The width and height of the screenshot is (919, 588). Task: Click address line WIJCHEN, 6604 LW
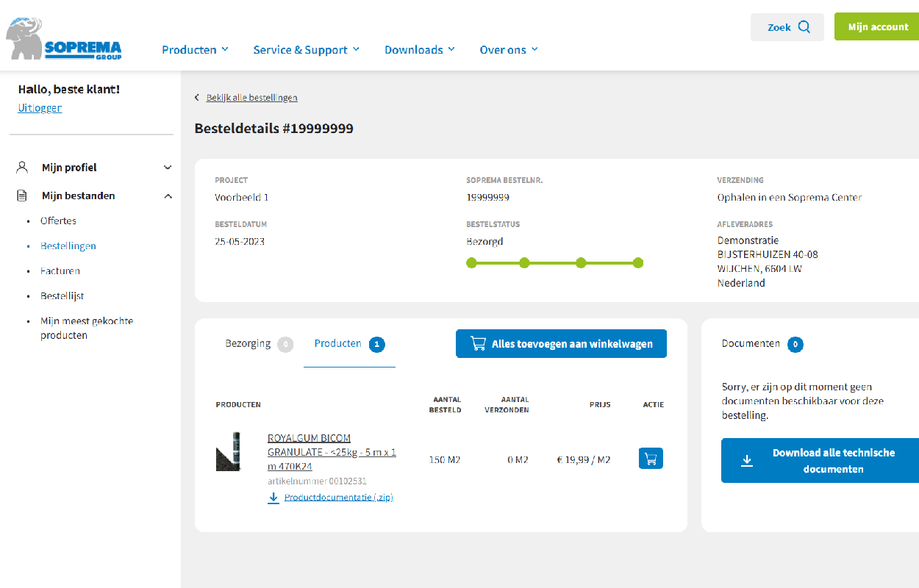point(759,268)
